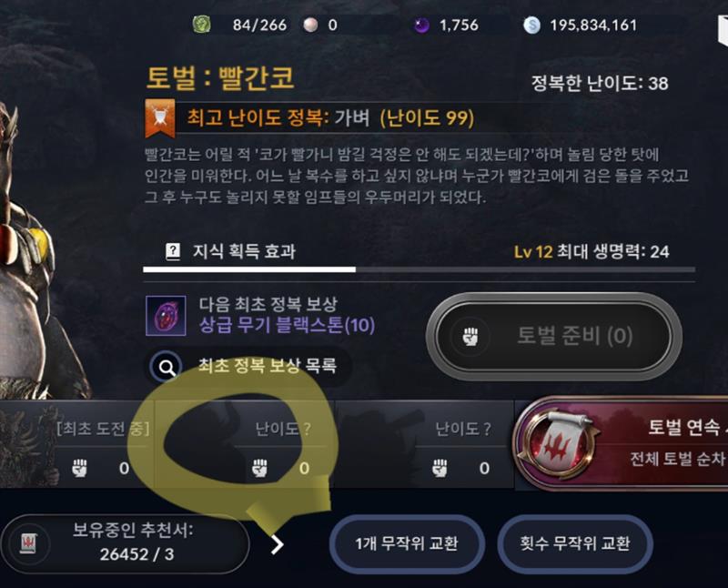Click the magnifier icon for first-clear reward list

point(167,367)
